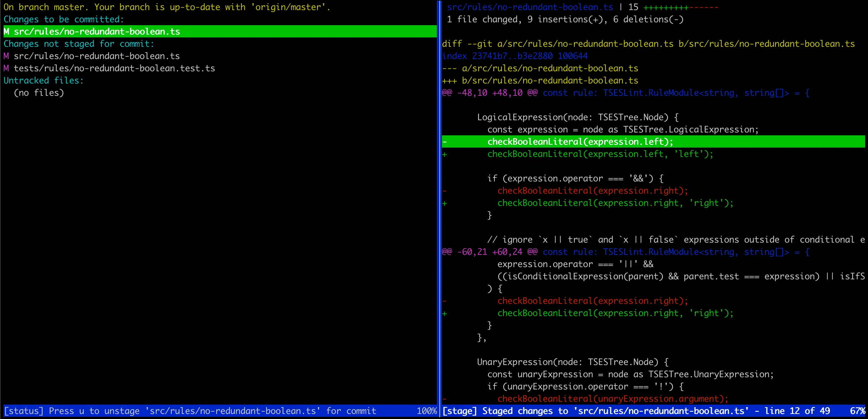Screen dimensions: 868x419
Task: Click the '((isConditionalExpression(parent)' line
Action: pyautogui.click(x=681, y=276)
